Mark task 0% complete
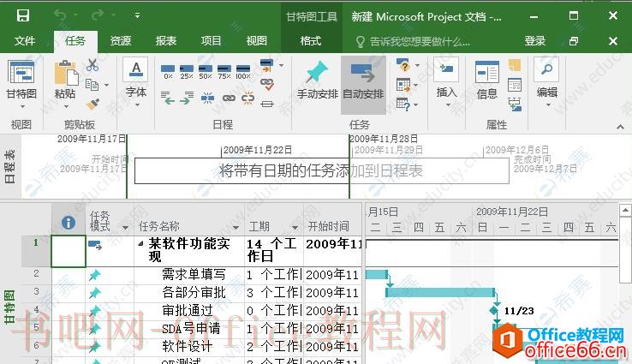The width and height of the screenshot is (632, 364). tap(168, 72)
